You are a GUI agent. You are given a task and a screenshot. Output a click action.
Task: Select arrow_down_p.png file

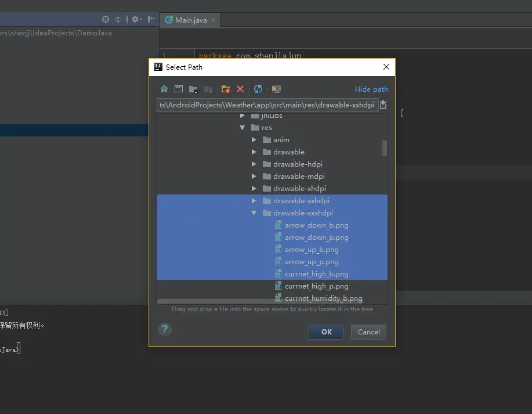click(272, 237)
